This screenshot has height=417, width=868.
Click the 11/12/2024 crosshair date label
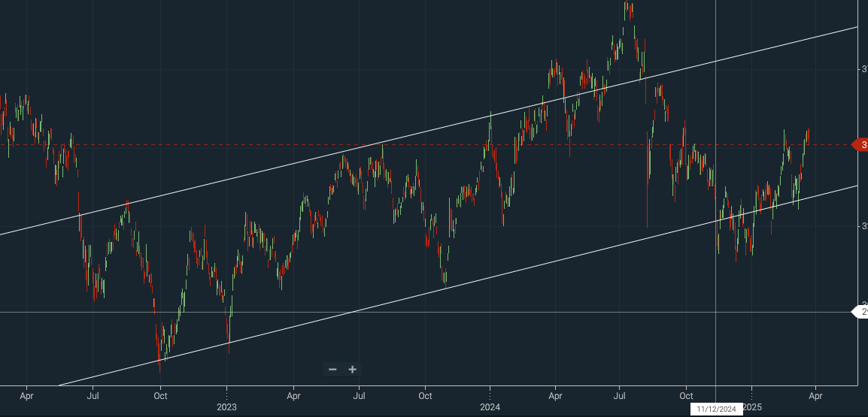pyautogui.click(x=715, y=408)
